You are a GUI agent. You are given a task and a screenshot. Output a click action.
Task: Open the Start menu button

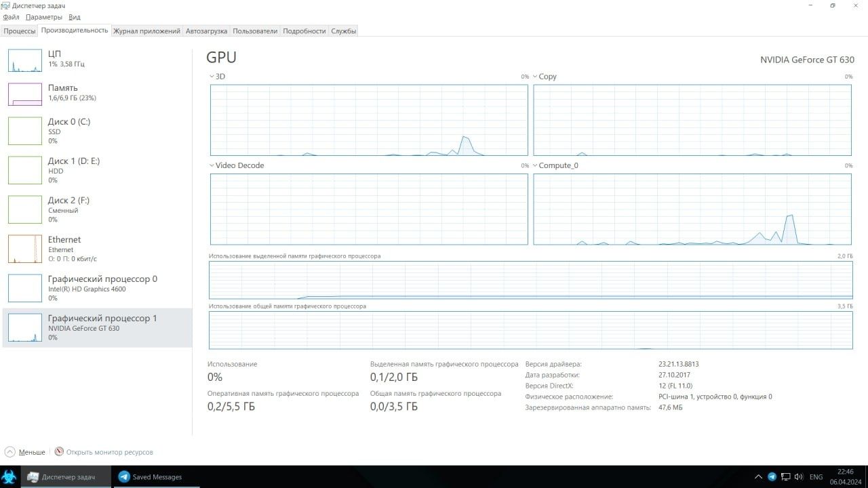[9, 476]
